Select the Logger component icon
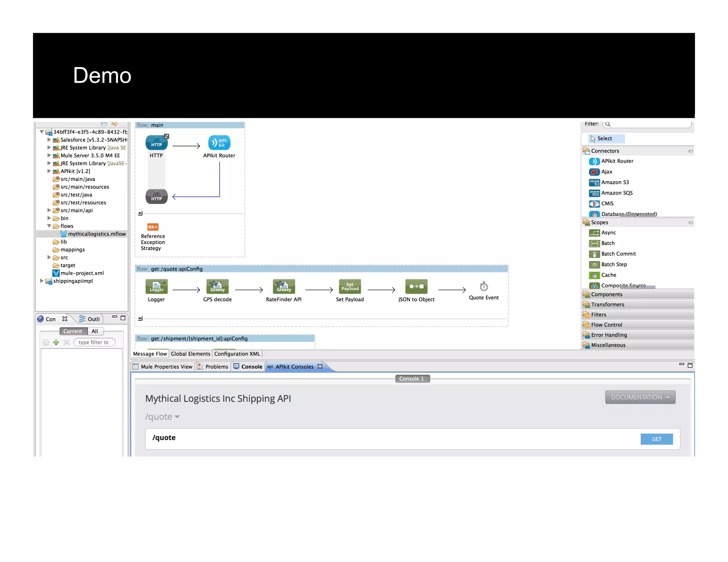The height and width of the screenshot is (562, 728). point(156,287)
